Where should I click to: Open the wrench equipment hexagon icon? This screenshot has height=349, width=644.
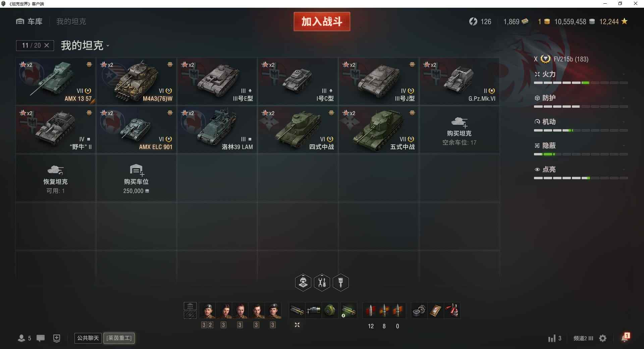coord(322,283)
